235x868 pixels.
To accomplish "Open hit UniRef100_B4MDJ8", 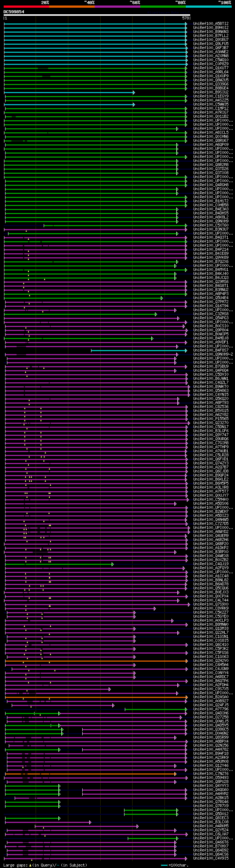I will click(x=211, y=338).
